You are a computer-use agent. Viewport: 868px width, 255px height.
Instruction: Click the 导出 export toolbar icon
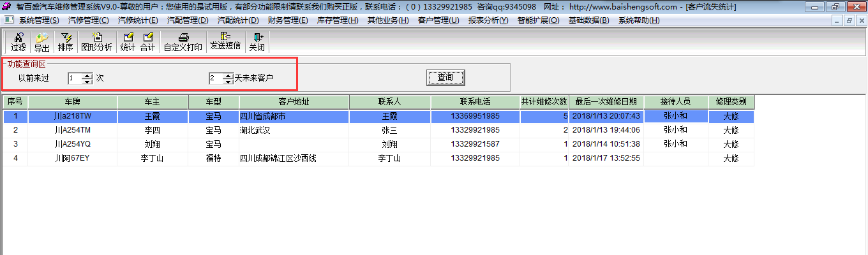pyautogui.click(x=42, y=42)
